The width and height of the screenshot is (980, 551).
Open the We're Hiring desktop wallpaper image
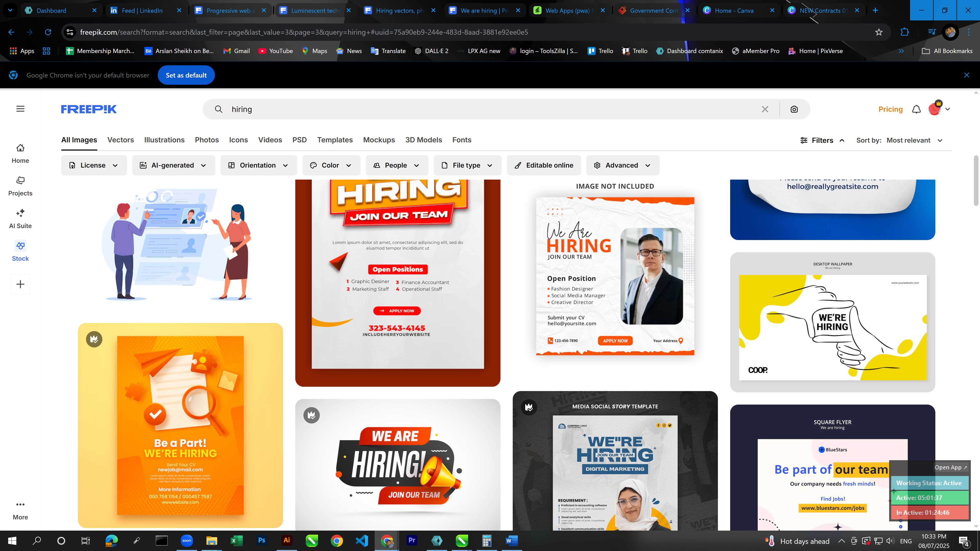(x=832, y=322)
